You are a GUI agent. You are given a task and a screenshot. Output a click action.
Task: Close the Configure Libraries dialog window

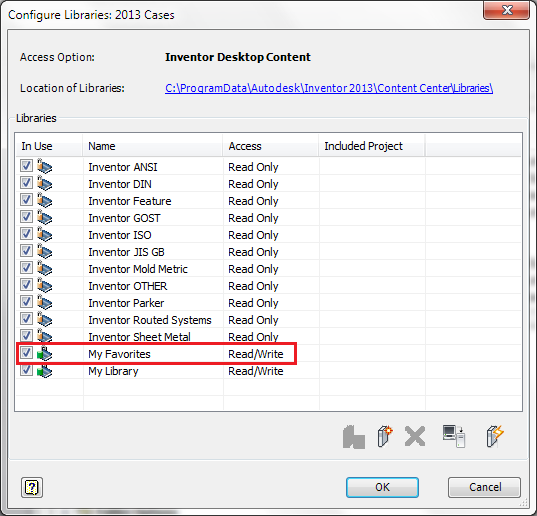click(507, 10)
